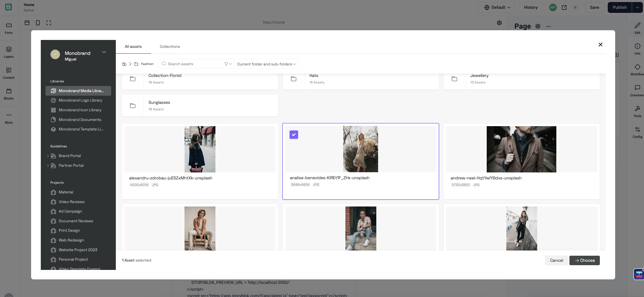
Task: Open the More sidebar menu
Action: tap(9, 118)
